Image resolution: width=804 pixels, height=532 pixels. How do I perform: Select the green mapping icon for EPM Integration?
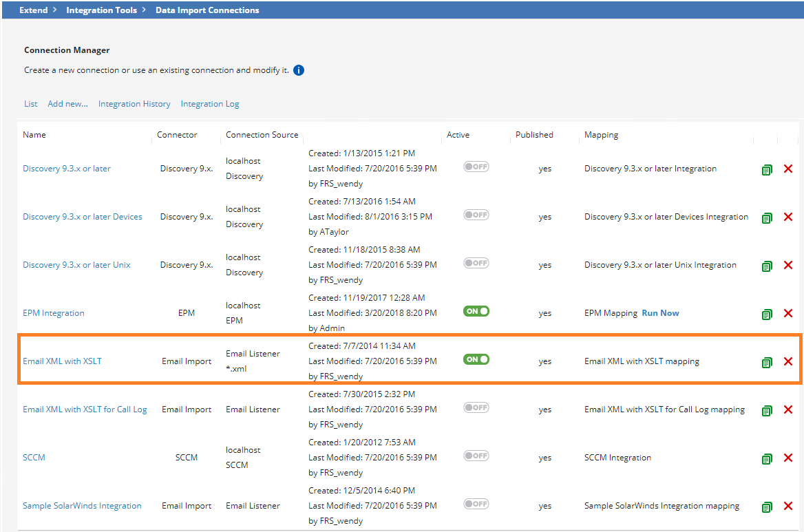(767, 314)
